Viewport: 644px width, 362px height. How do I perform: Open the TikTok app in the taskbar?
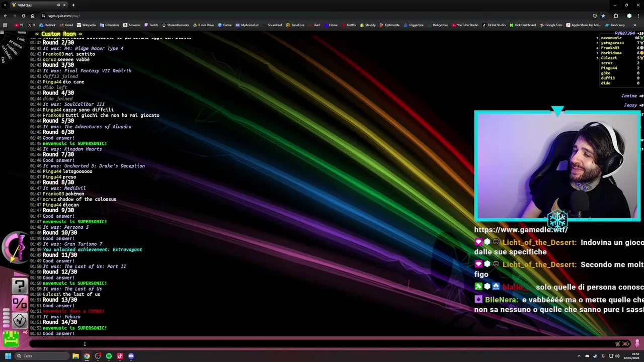coord(120,356)
